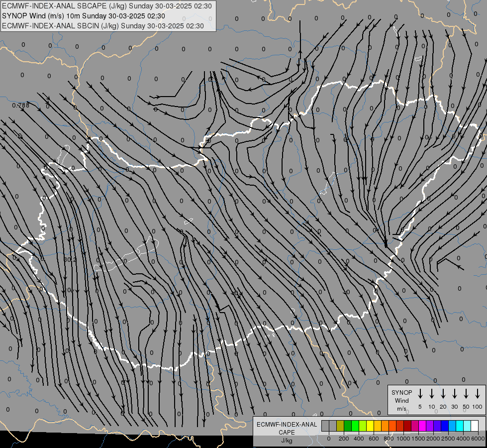Select the bright magenta CAPE legend swatch
Viewport: 487px width, 448px height.
pyautogui.click(x=422, y=426)
